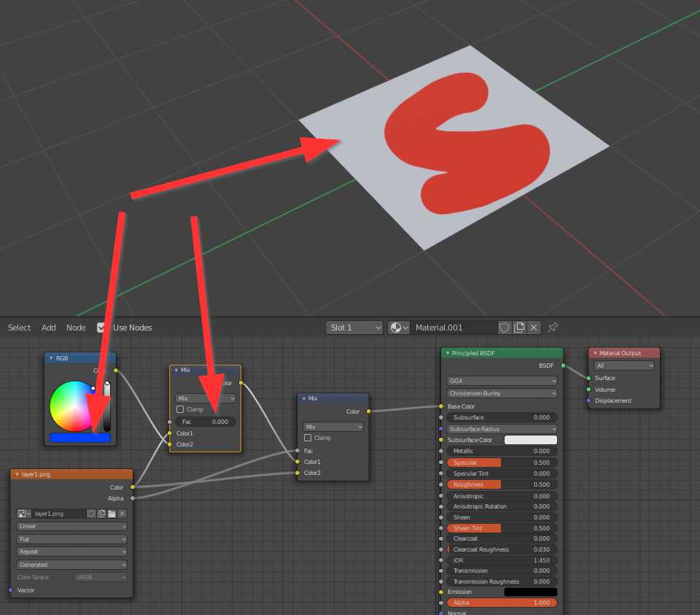Open Repeat extension dropdown
700x615 pixels.
pos(72,552)
